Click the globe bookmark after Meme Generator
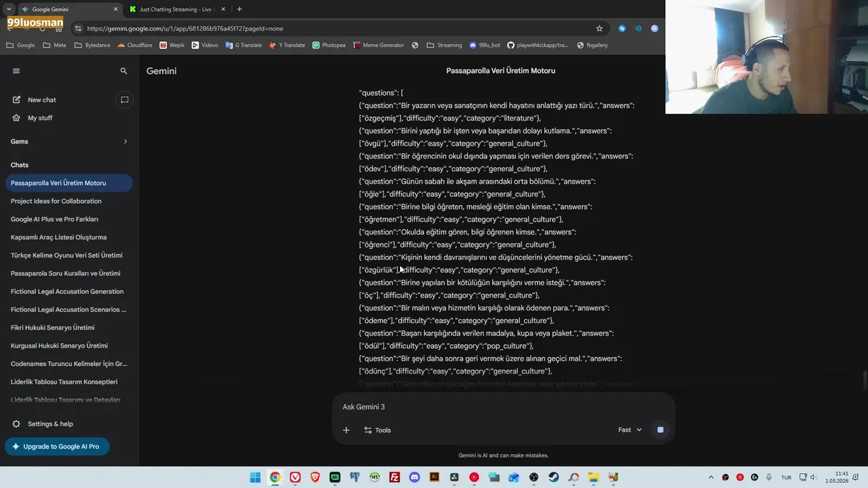Image resolution: width=868 pixels, height=488 pixels. [414, 45]
